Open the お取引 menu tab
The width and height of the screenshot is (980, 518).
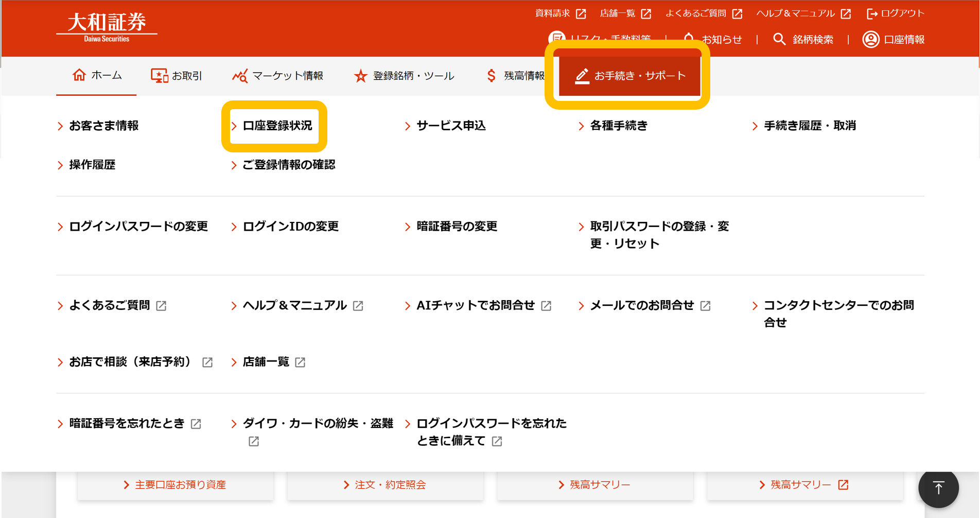[177, 76]
